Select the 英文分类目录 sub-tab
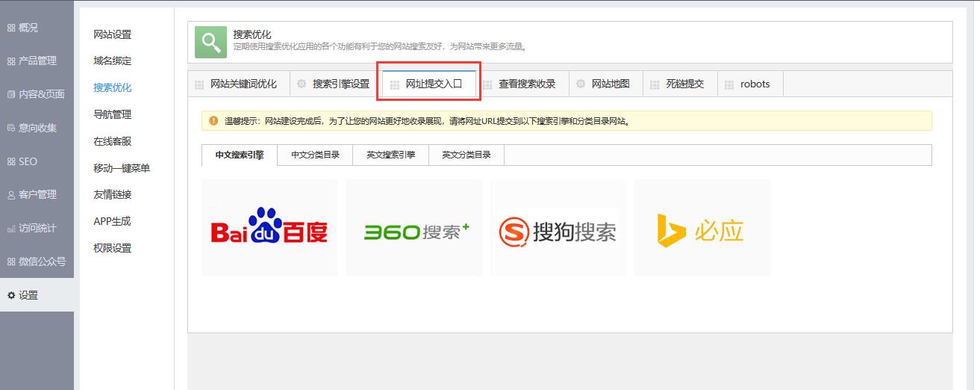 click(466, 155)
